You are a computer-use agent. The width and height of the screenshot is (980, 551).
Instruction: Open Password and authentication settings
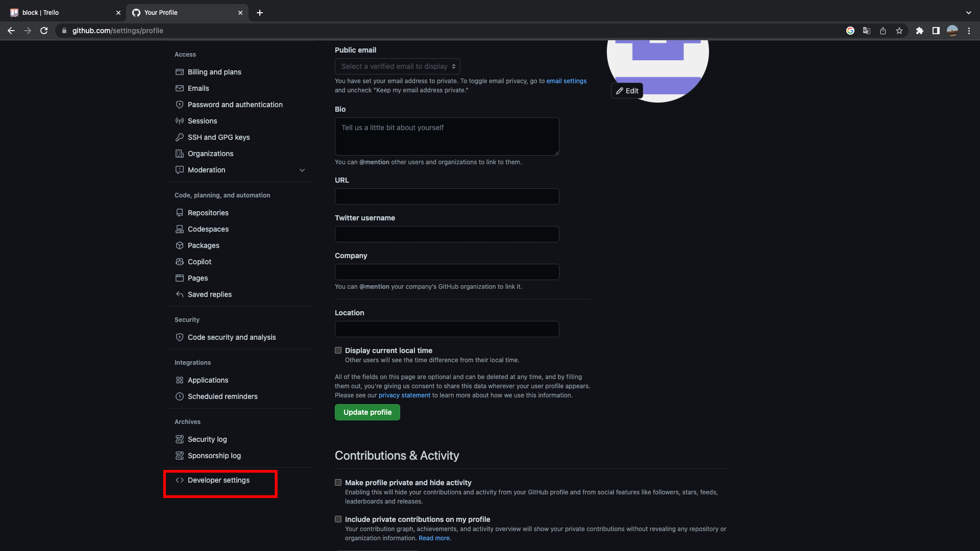235,105
